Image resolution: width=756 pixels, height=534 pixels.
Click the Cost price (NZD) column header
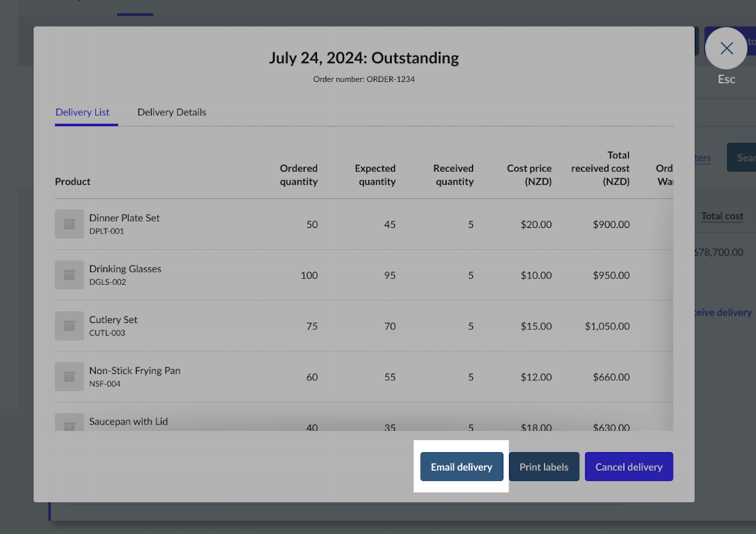click(x=529, y=175)
